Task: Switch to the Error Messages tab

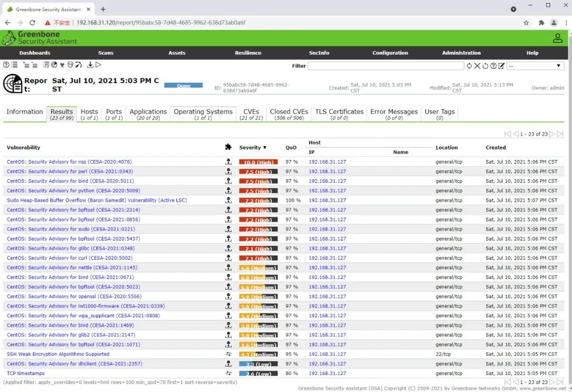Action: point(394,114)
